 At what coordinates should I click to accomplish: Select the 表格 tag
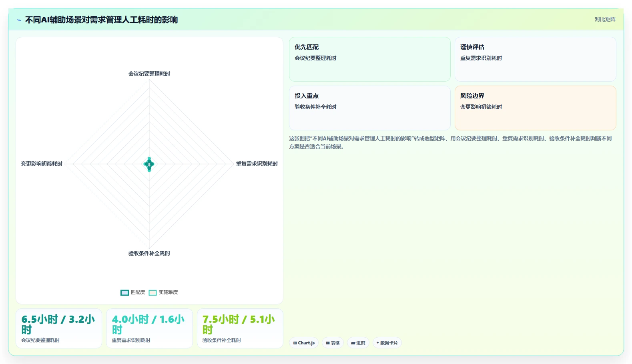[333, 343]
